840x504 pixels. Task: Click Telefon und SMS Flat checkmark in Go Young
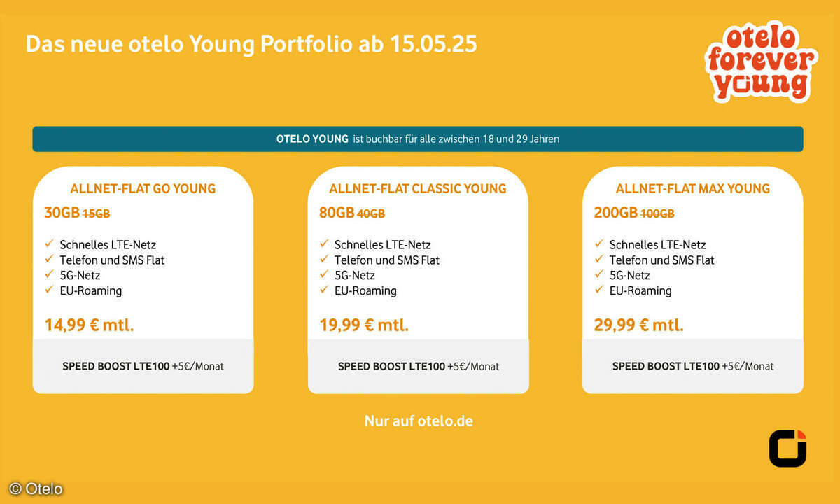click(49, 260)
